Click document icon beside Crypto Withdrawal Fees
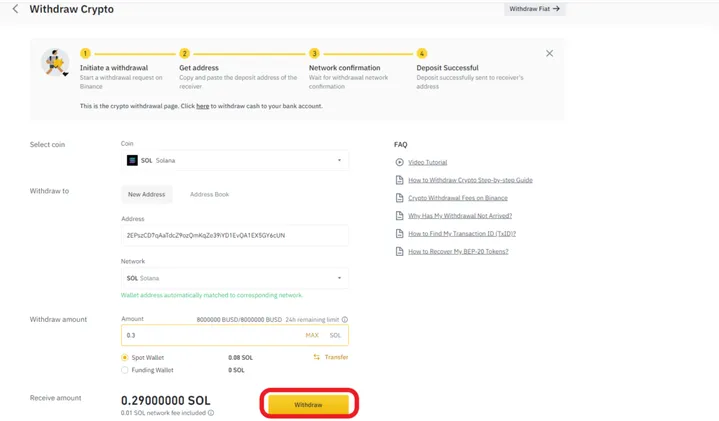719x421 pixels. point(399,198)
